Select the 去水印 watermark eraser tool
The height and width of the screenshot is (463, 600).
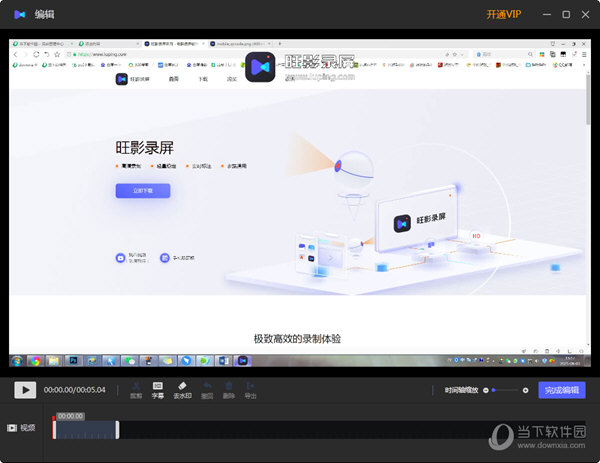183,390
